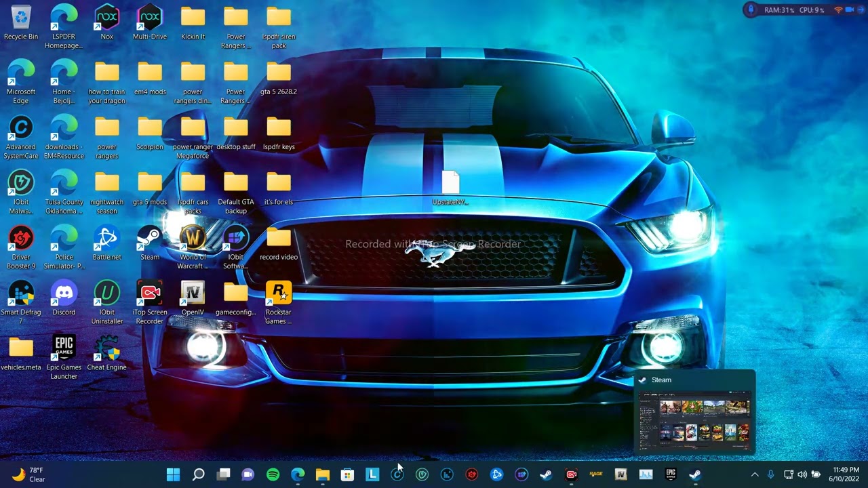This screenshot has height=488, width=868.
Task: Click the rocket boost icon on performance monitor
Action: tap(751, 10)
